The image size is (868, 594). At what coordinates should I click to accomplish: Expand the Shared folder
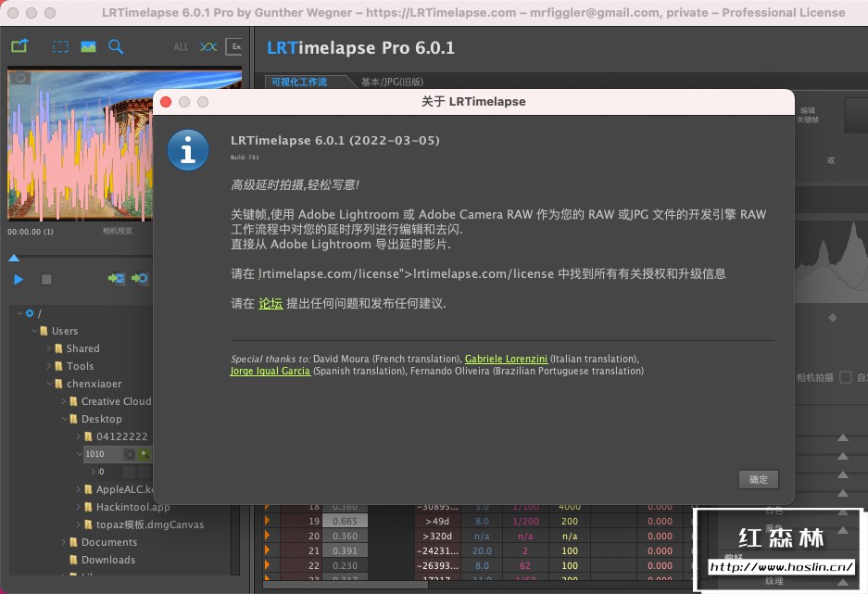tap(49, 348)
